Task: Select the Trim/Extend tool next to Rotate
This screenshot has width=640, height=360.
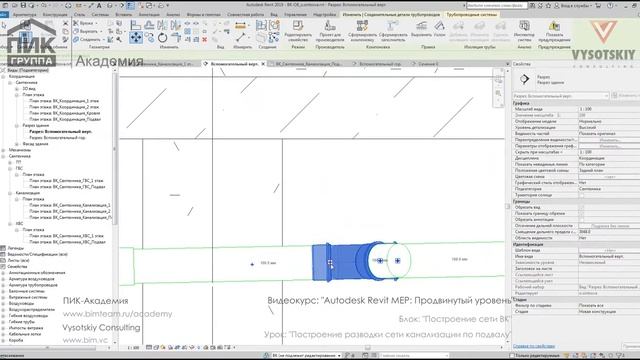Action: 176,38
